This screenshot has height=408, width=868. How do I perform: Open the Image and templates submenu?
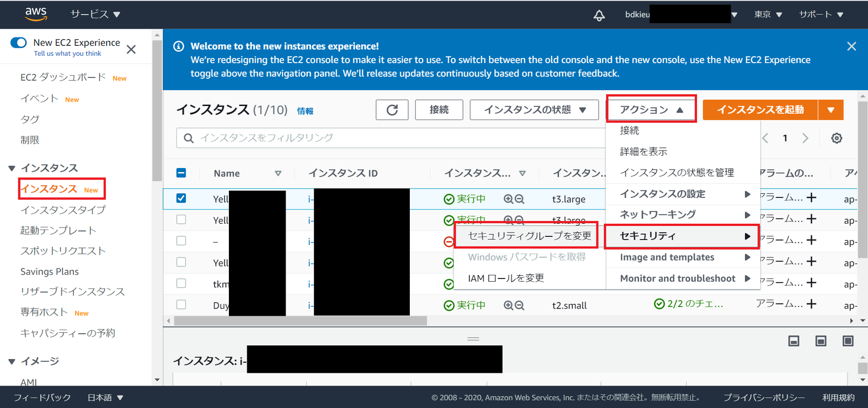[x=683, y=257]
